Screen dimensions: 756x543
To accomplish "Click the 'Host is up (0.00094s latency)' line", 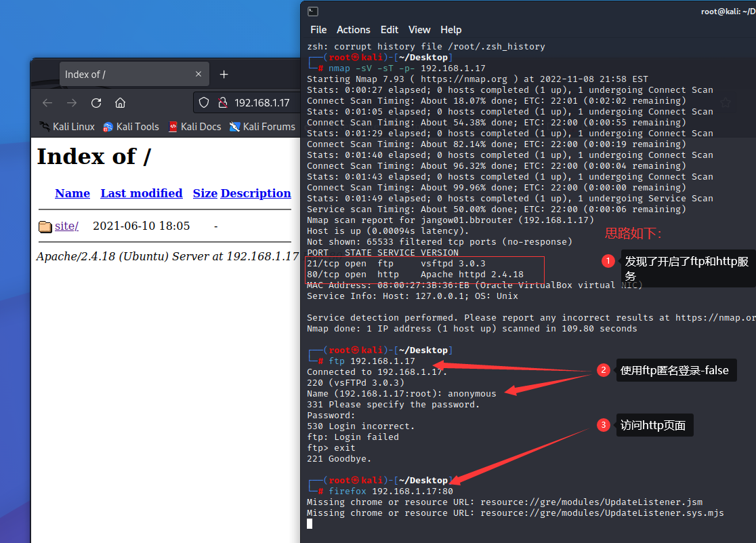I will click(x=388, y=231).
